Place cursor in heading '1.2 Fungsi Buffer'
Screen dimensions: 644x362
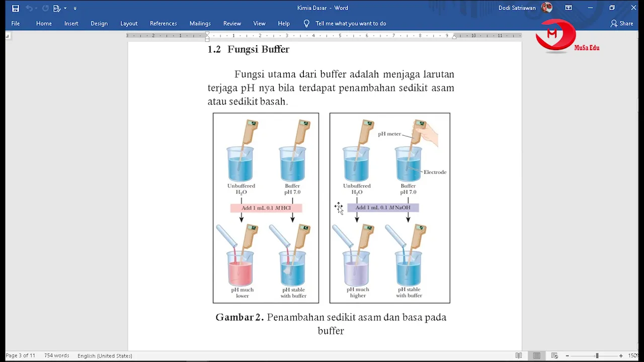(x=249, y=49)
